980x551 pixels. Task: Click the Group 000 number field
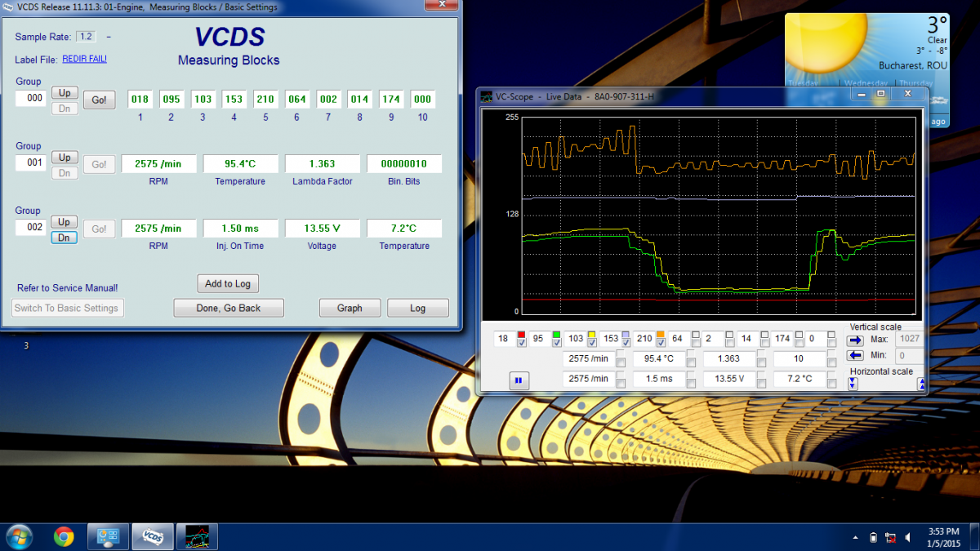coord(31,99)
